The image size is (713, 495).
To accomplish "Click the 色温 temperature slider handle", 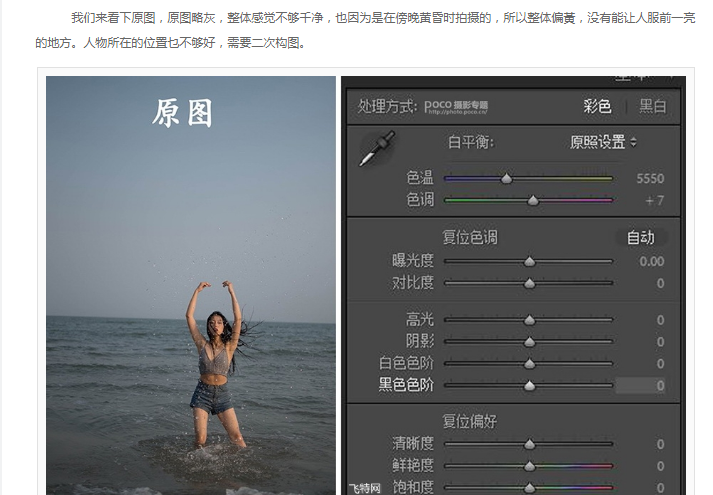I will click(507, 179).
